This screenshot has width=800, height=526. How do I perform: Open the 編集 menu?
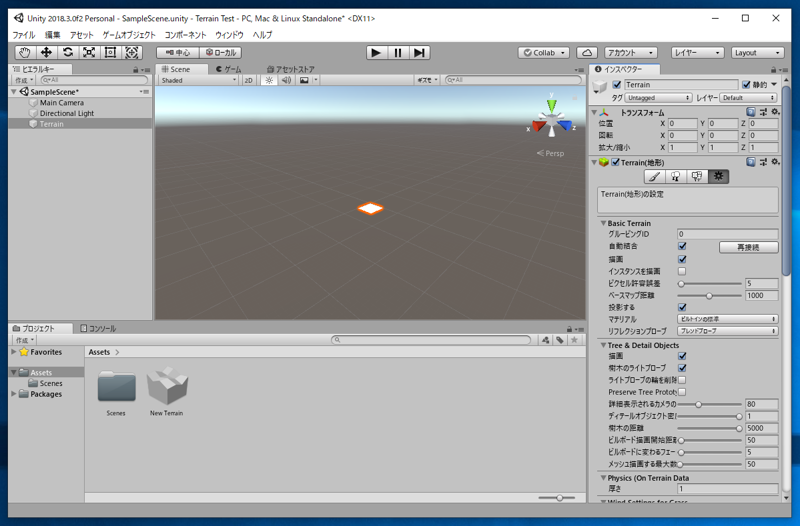(53, 35)
